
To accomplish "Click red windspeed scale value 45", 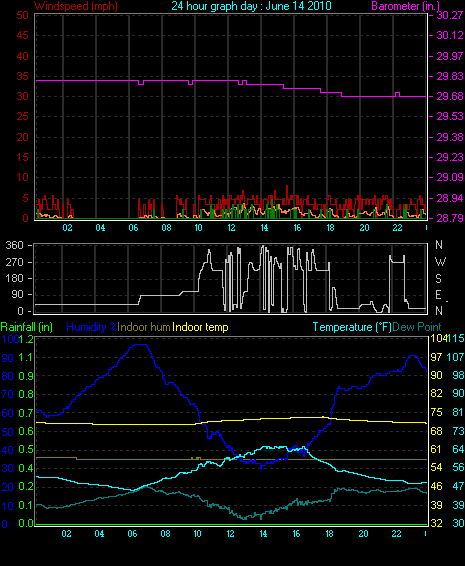I will pyautogui.click(x=22, y=35).
